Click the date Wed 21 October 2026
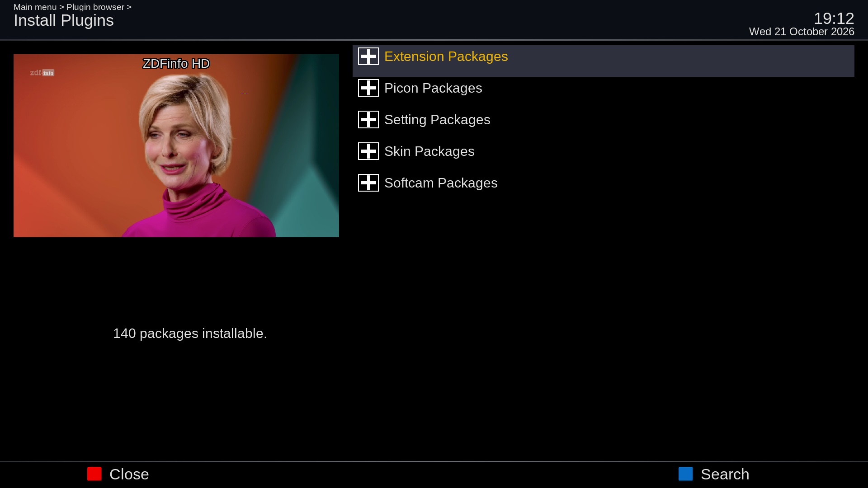Image resolution: width=868 pixels, height=488 pixels. pos(802,32)
